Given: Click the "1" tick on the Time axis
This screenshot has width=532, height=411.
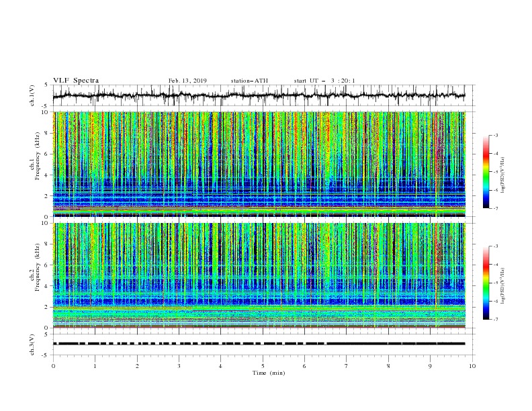Looking at the screenshot, I should pos(95,366).
